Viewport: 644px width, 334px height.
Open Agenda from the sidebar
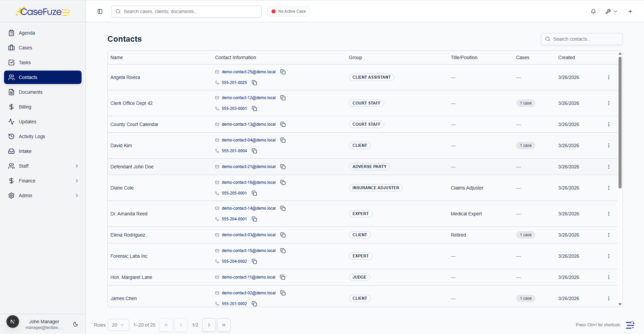[27, 33]
